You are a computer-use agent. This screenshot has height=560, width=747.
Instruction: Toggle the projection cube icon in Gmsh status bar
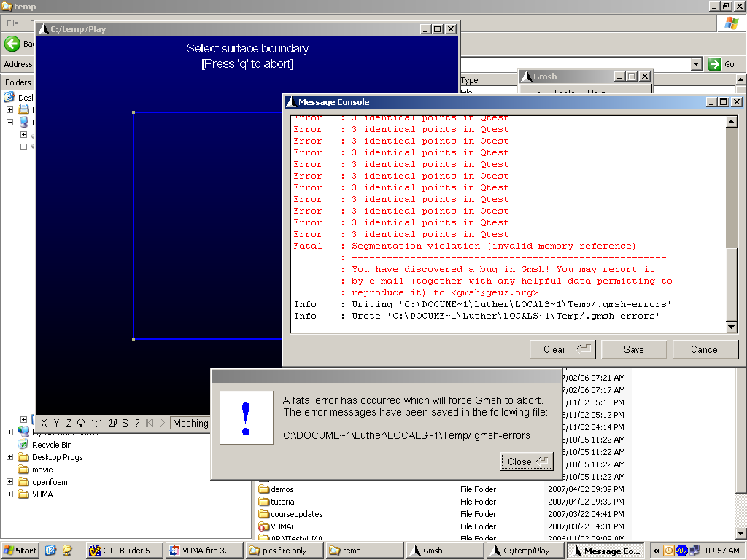(112, 423)
